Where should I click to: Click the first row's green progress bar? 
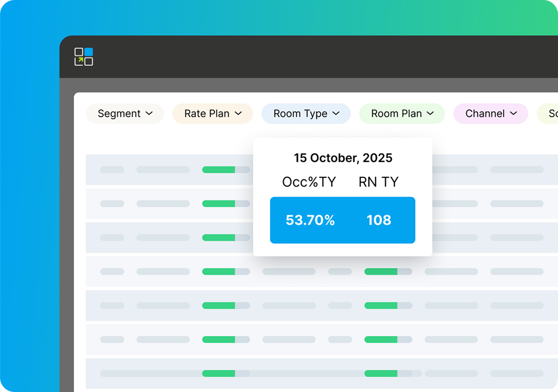click(219, 170)
